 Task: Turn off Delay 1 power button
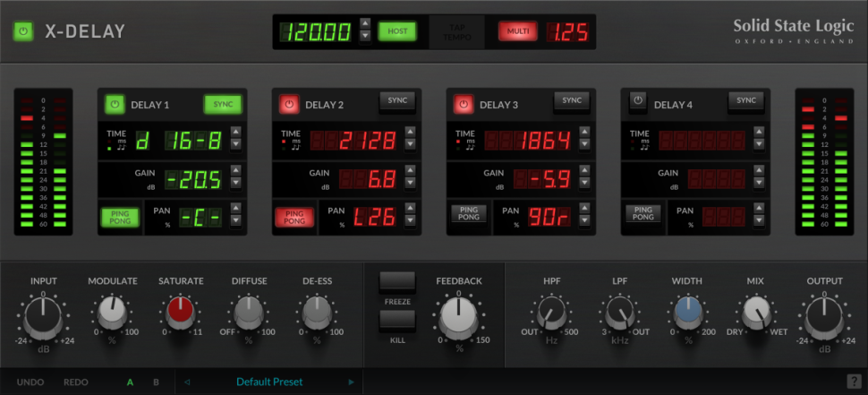(115, 104)
